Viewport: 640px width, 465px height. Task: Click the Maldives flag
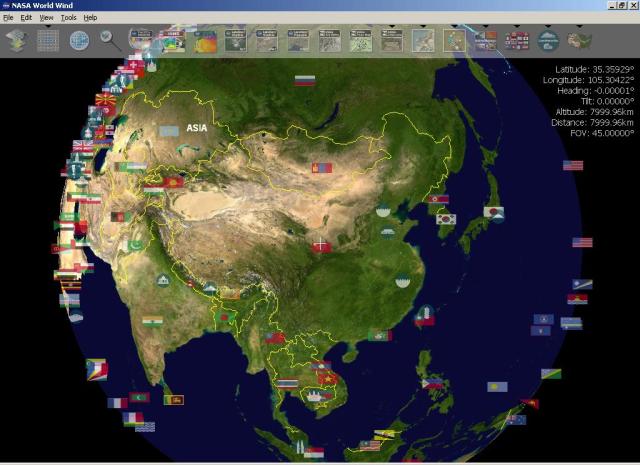pos(140,397)
